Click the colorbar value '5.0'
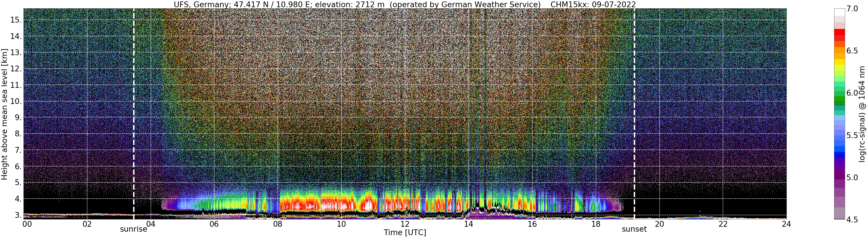The width and height of the screenshot is (868, 238). point(852,177)
